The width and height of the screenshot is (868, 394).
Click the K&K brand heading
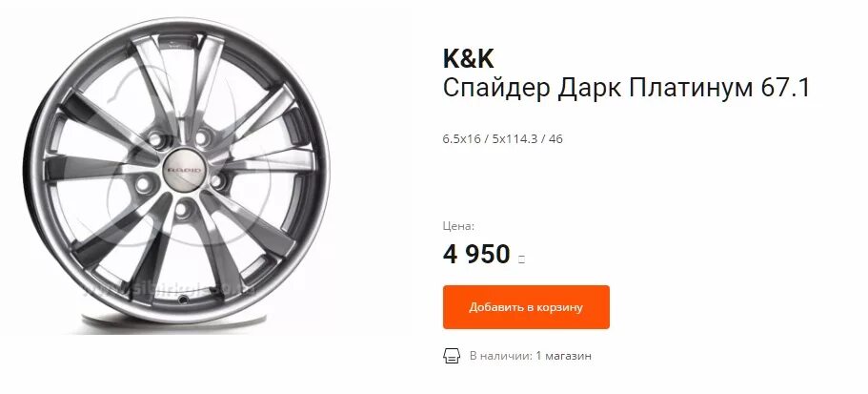coord(469,58)
